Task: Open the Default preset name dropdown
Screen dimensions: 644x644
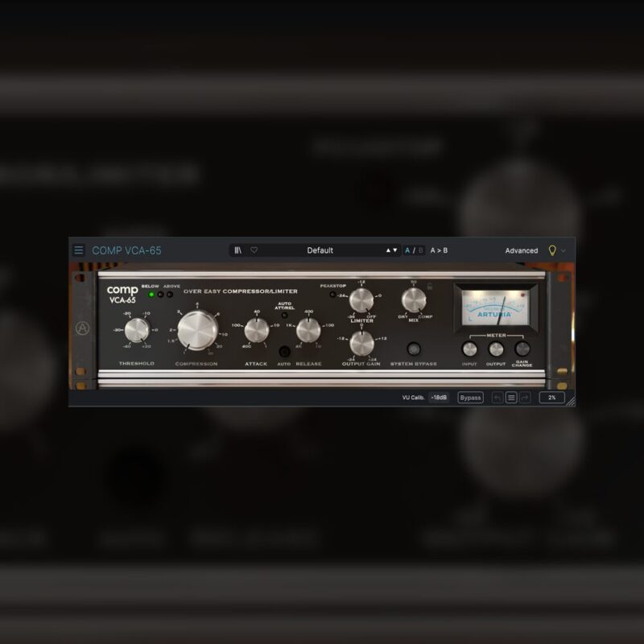Action: [320, 250]
